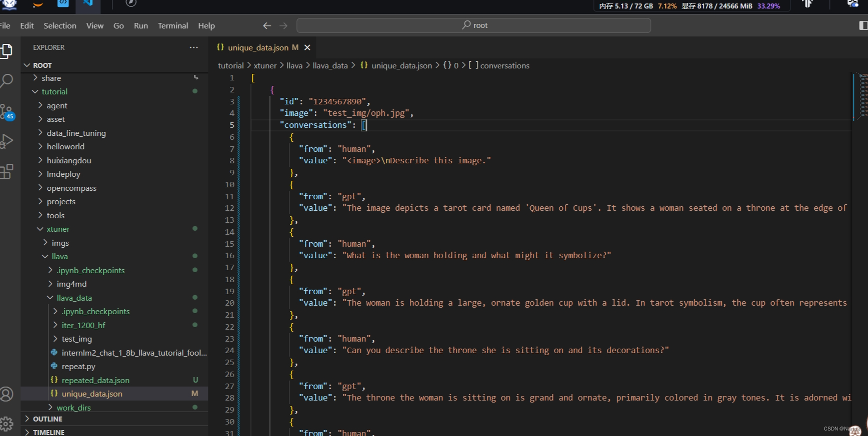Open the repeat.py file
This screenshot has height=436, width=868.
(x=114, y=366)
